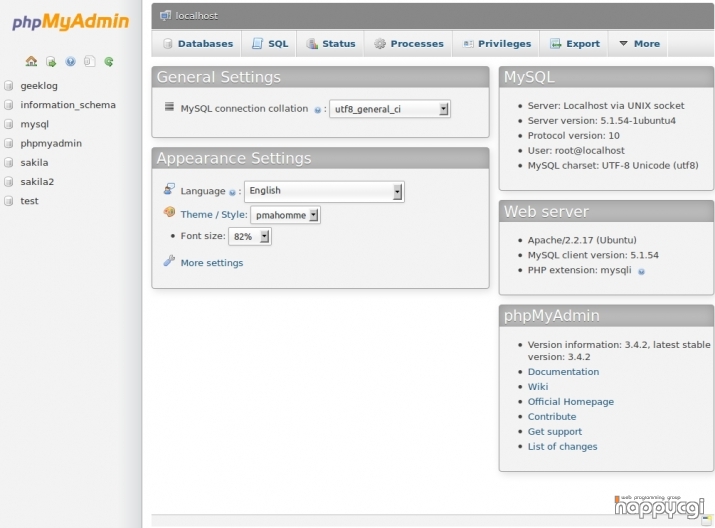This screenshot has height=528, width=715.
Task: Click the wrench icon beside More settings
Action: click(x=169, y=261)
